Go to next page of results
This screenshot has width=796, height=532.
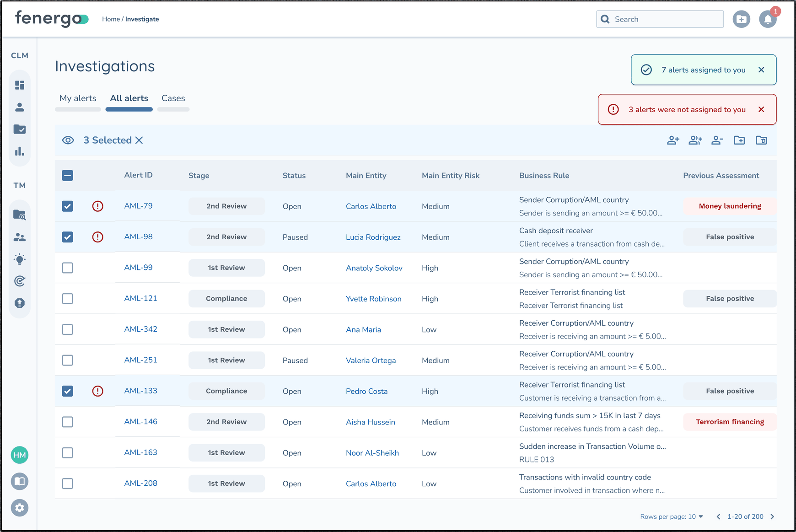772,516
